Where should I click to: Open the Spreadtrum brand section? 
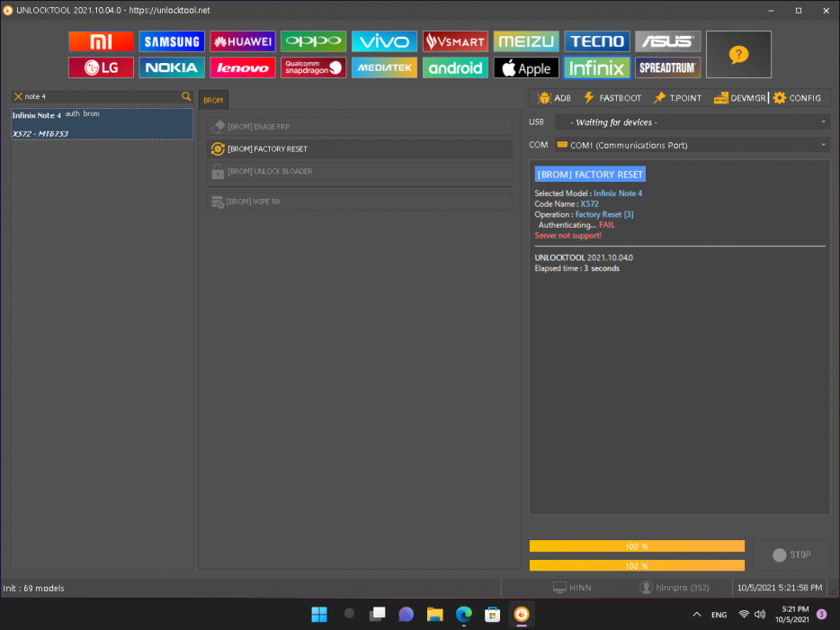(x=667, y=67)
